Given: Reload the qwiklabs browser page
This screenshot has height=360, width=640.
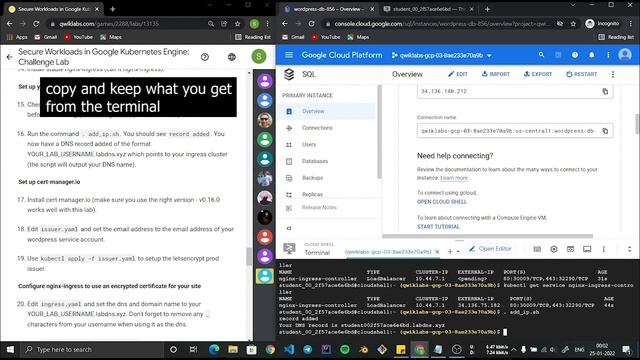Looking at the screenshot, I should [36, 24].
